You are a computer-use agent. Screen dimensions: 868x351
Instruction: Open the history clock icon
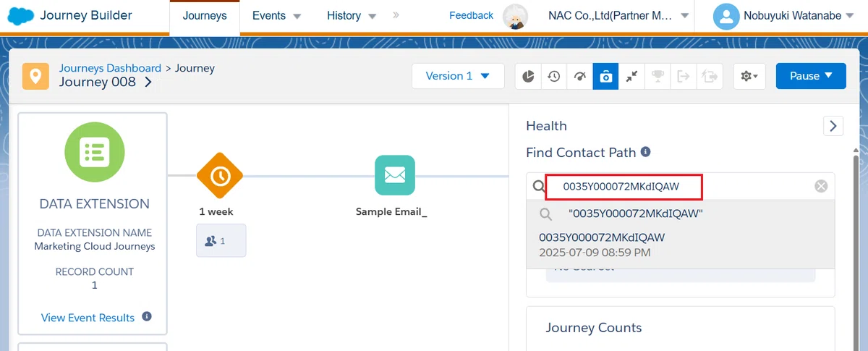pos(554,76)
